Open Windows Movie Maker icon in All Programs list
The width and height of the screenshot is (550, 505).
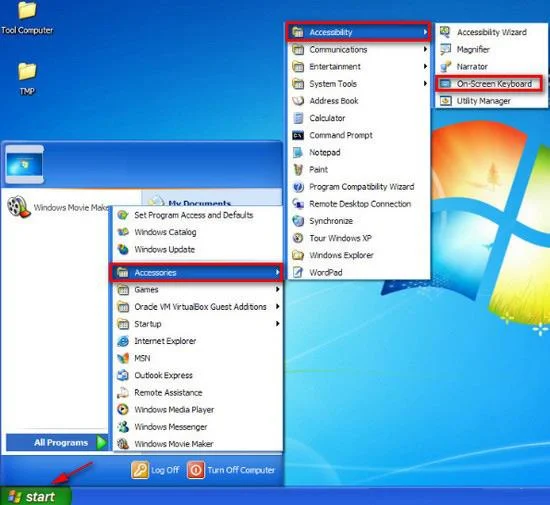123,444
